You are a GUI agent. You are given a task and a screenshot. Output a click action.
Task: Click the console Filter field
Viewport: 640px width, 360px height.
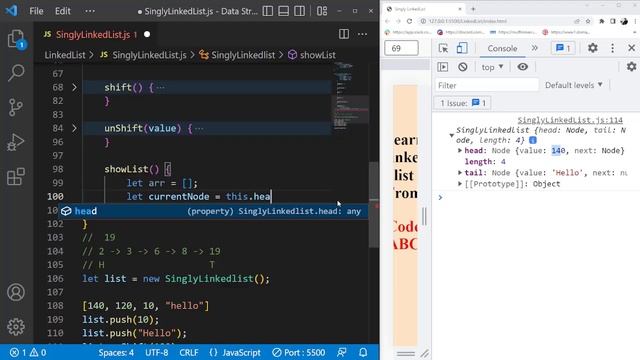coord(487,85)
